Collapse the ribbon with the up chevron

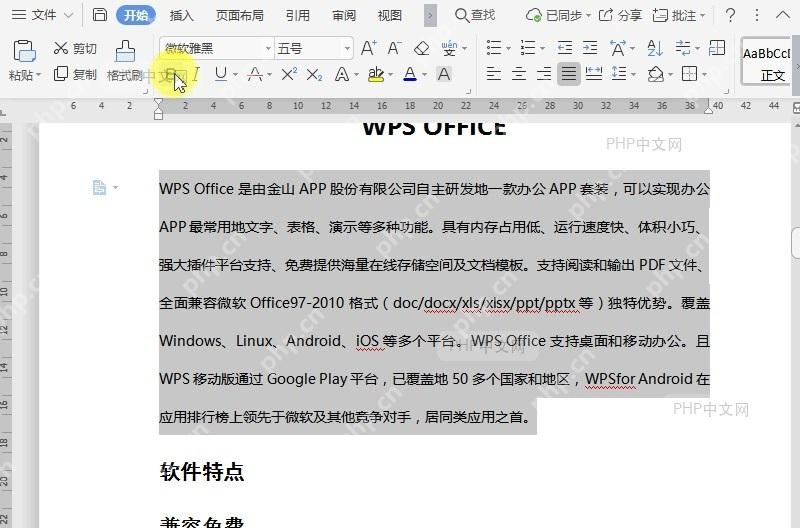point(783,15)
